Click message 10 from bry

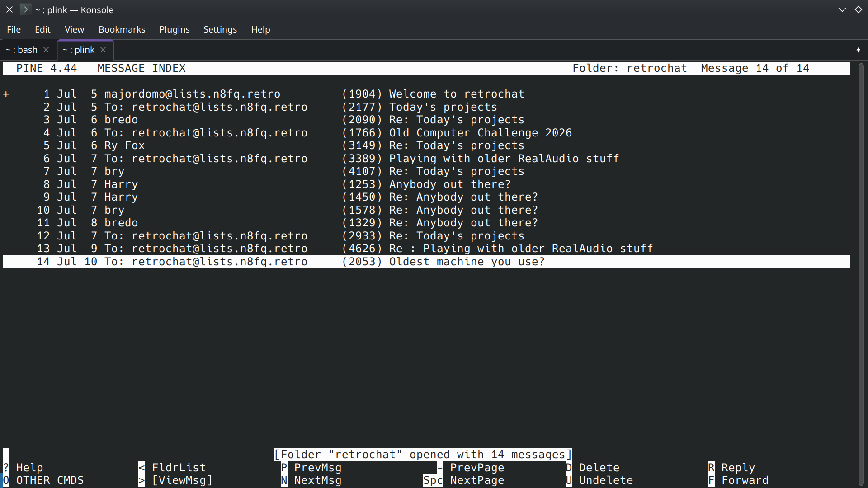point(426,210)
